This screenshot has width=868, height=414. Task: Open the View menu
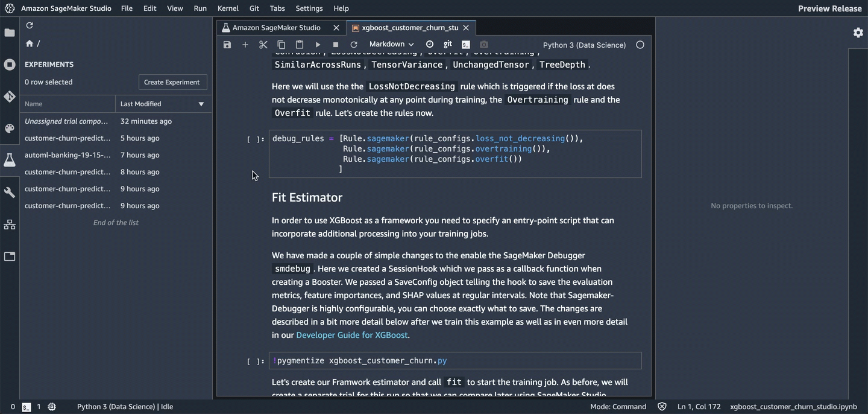[x=175, y=8]
